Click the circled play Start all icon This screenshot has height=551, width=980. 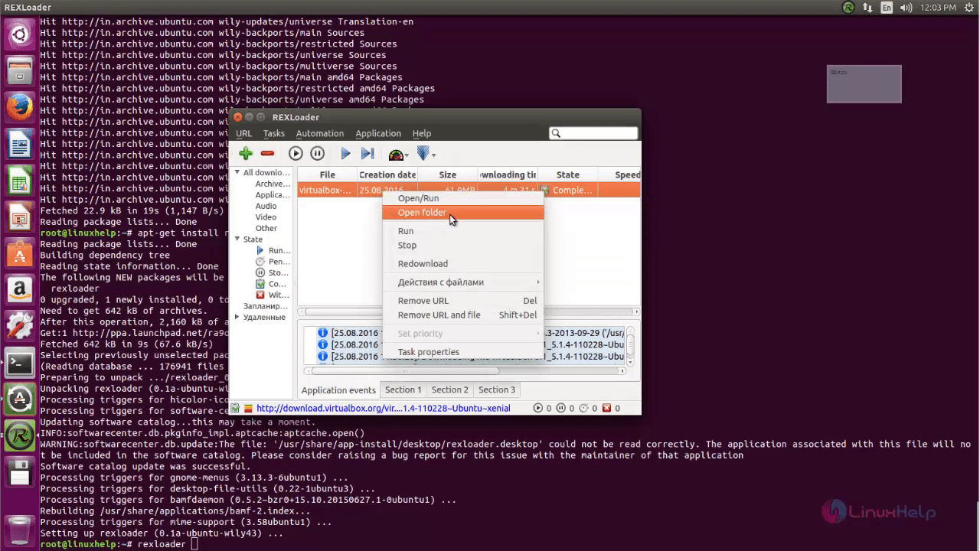pyautogui.click(x=296, y=154)
